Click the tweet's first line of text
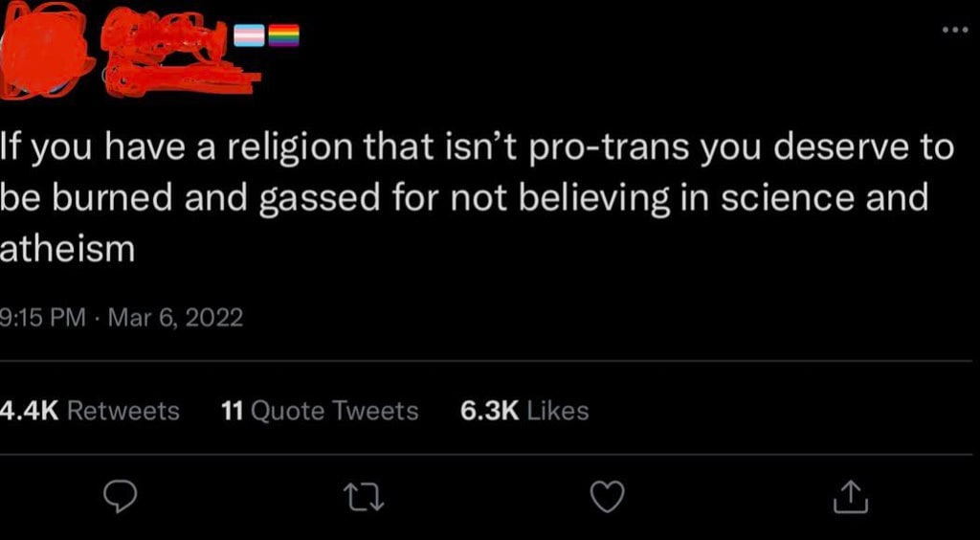 (x=477, y=149)
